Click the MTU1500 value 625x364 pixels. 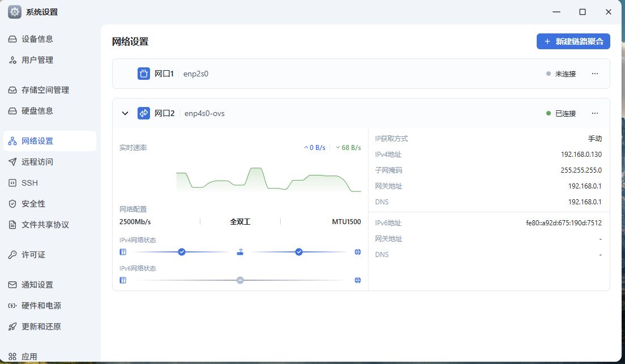point(346,222)
